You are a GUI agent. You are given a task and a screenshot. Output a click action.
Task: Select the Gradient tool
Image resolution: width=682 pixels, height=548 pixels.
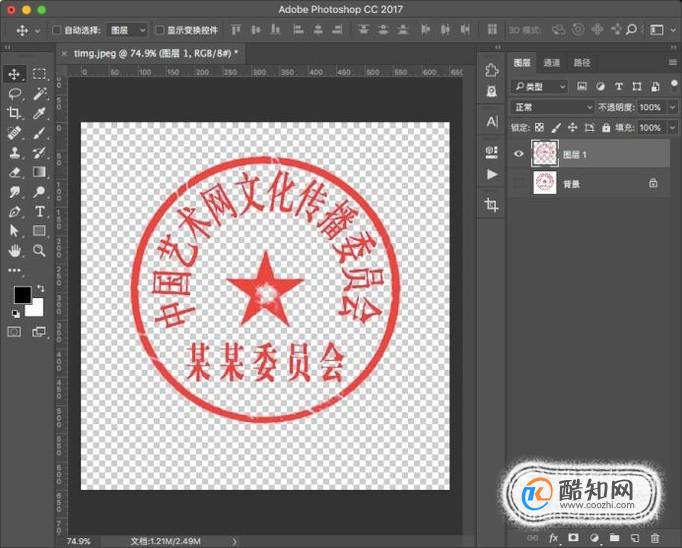tap(39, 172)
